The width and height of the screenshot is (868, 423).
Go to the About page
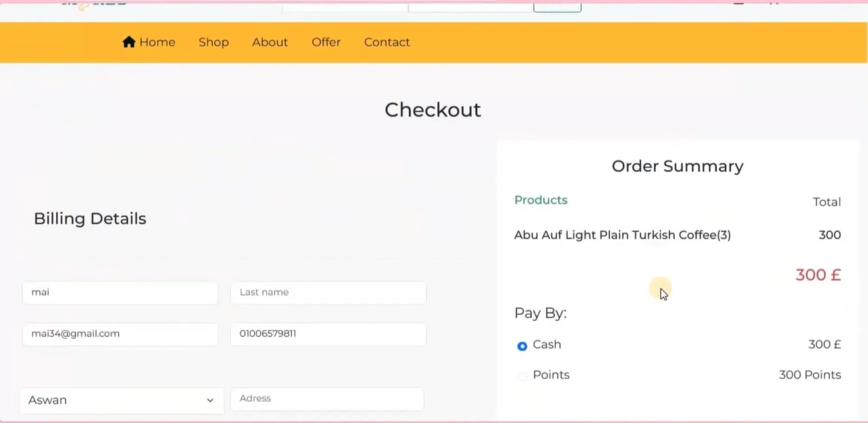270,42
